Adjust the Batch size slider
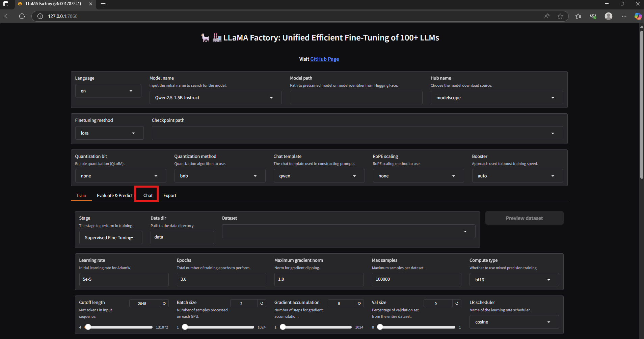Viewport: 644px width, 339px height. 218,327
